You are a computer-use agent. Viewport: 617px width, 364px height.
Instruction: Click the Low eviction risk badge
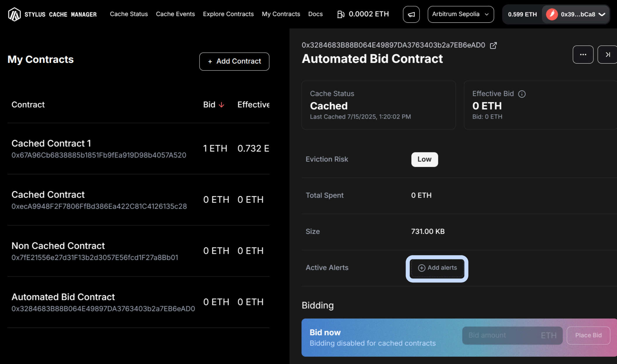point(424,159)
